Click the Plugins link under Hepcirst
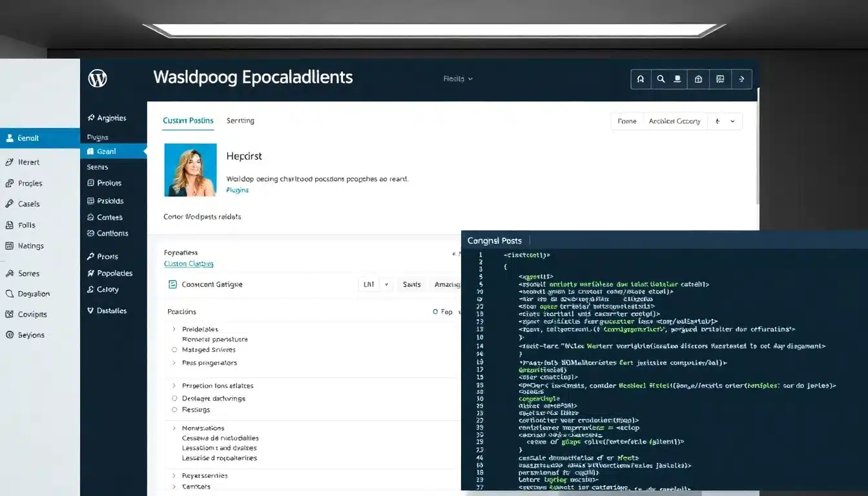The width and height of the screenshot is (868, 496). [237, 190]
